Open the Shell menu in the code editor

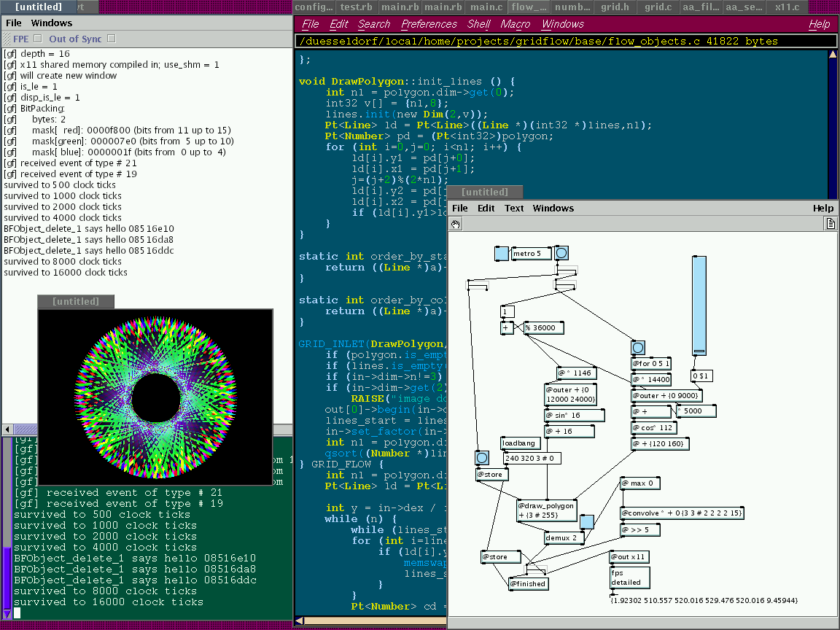(478, 24)
